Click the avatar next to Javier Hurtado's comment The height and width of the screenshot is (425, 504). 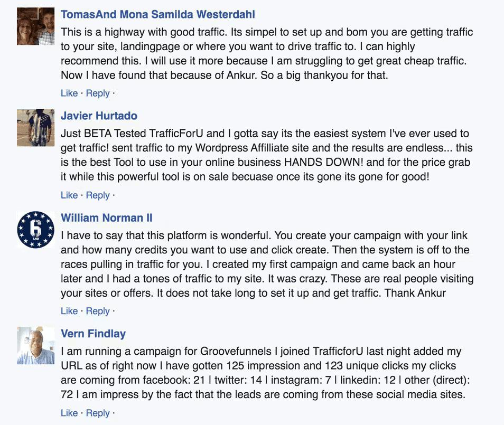pyautogui.click(x=35, y=128)
